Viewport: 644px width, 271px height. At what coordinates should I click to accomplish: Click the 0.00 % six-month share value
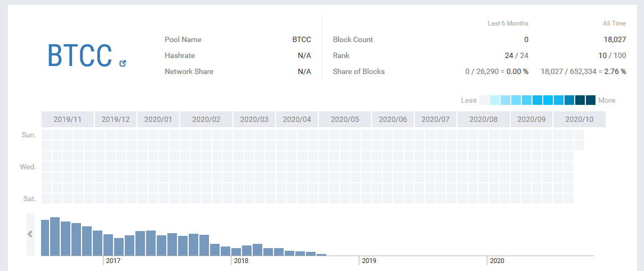(517, 71)
